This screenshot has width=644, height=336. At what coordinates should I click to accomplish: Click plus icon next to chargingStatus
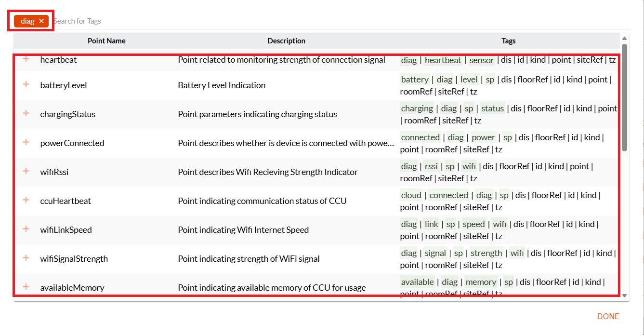pos(26,113)
